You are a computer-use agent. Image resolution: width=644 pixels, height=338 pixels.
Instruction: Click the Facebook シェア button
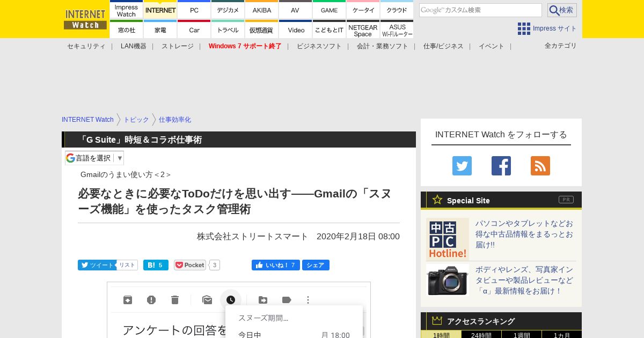(316, 265)
